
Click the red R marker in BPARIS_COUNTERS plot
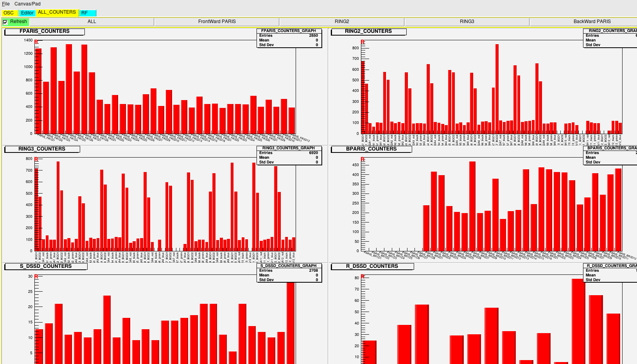tap(362, 159)
